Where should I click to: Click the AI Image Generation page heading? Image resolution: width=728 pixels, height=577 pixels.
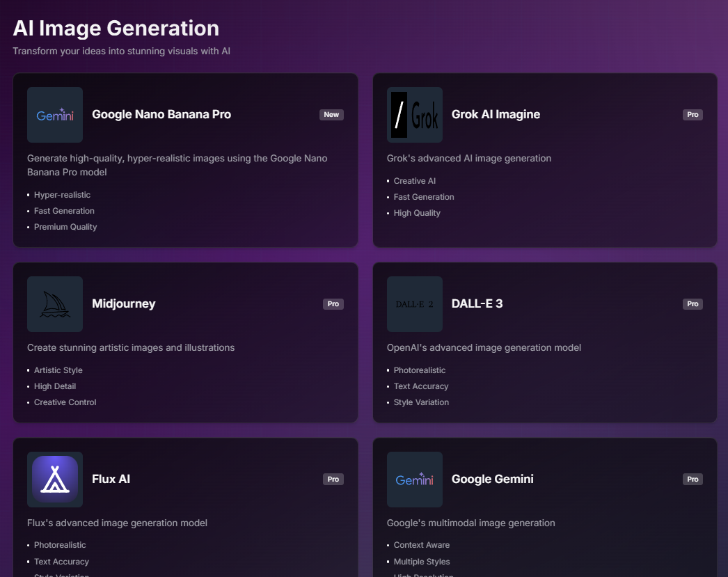[x=116, y=29]
